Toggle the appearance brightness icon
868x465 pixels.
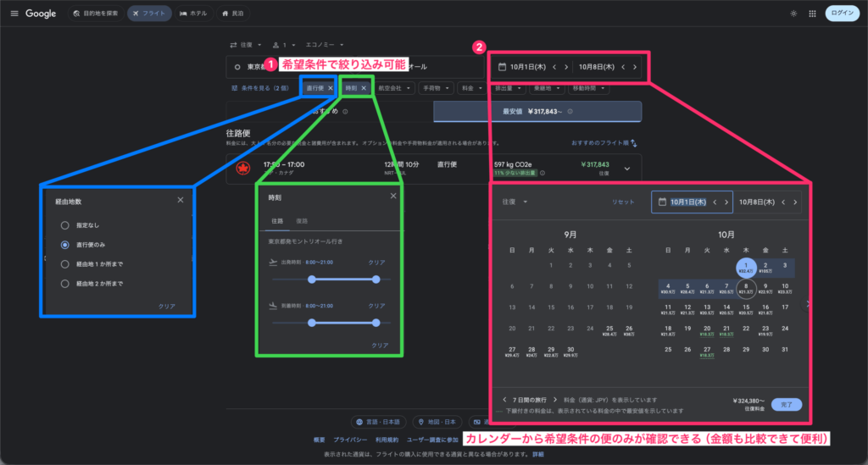[793, 14]
